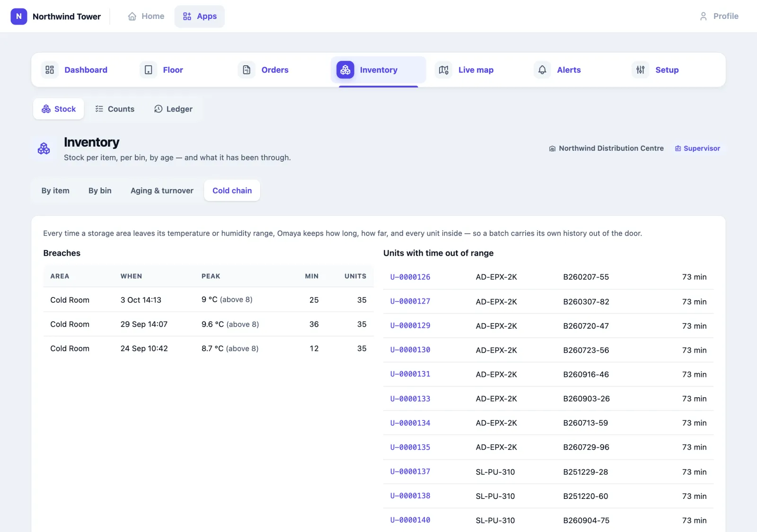Click the Orders document icon
This screenshot has width=757, height=532.
pyautogui.click(x=246, y=70)
